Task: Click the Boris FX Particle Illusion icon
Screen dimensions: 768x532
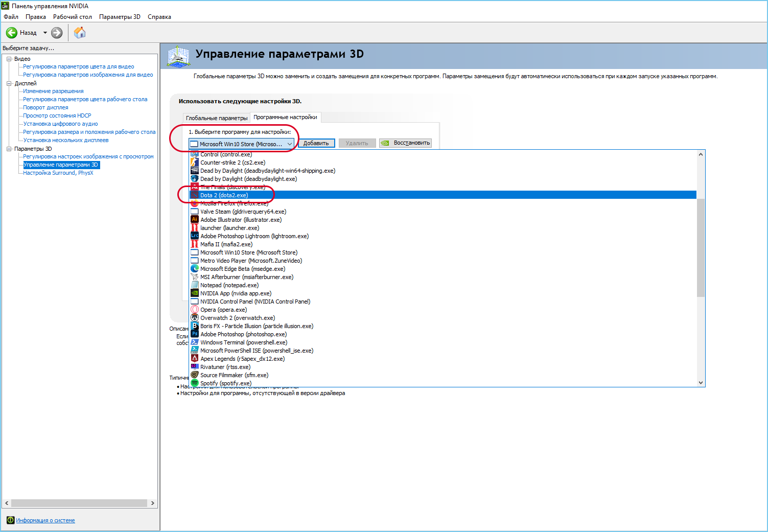Action: click(194, 326)
